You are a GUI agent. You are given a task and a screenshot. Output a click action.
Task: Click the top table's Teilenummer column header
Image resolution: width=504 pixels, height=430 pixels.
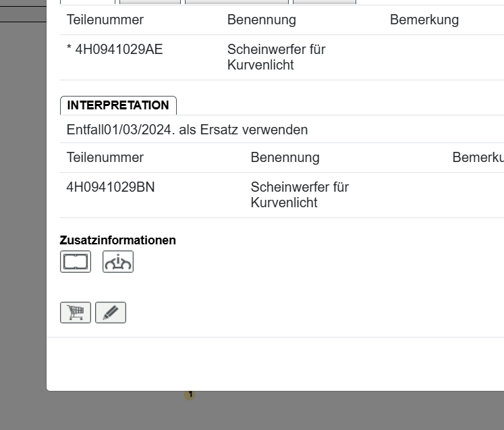tap(105, 20)
